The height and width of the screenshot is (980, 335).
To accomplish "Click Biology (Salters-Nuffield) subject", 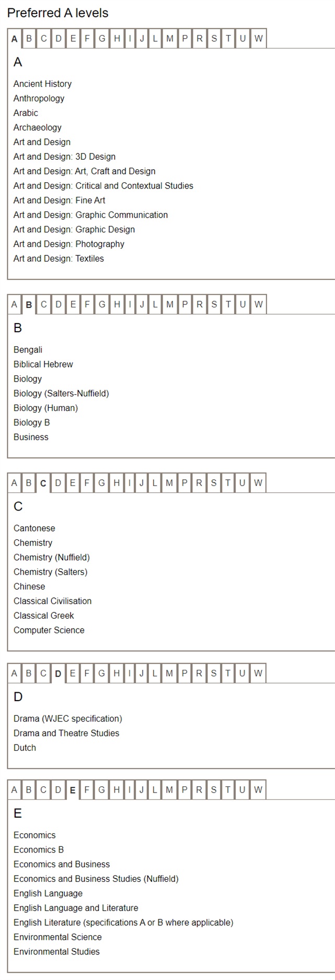I will point(61,394).
